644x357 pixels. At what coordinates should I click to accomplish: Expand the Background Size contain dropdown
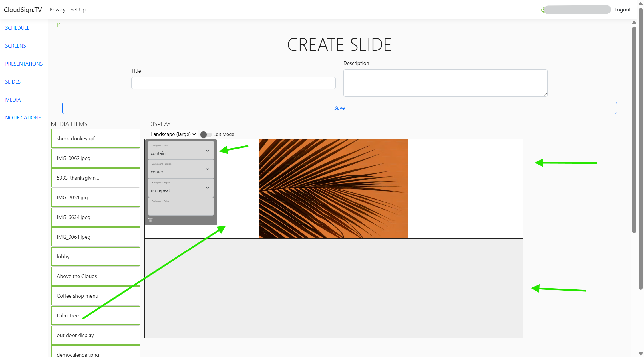pos(181,150)
